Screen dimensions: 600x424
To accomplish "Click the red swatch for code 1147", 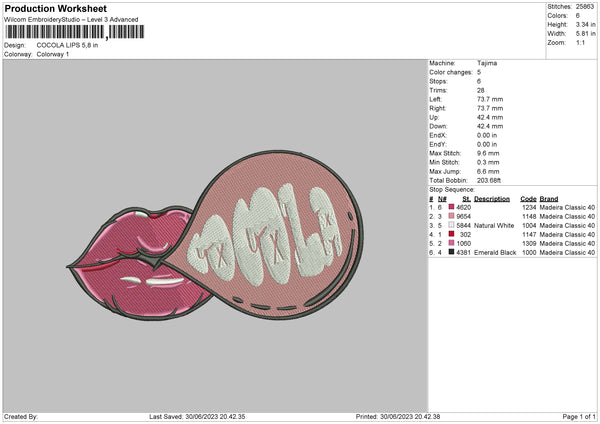I will click(x=452, y=234).
